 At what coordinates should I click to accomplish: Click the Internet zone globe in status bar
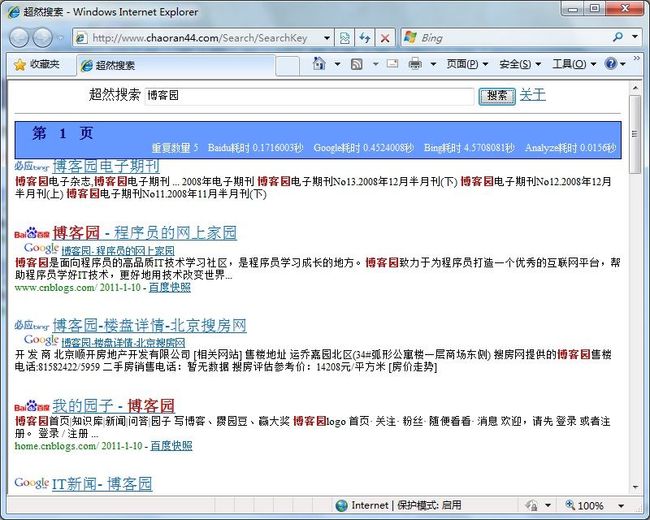[x=341, y=505]
